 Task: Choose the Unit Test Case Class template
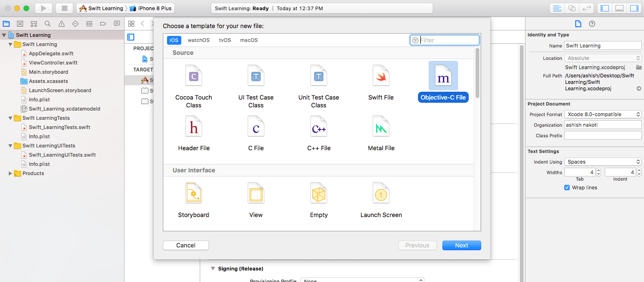(319, 86)
